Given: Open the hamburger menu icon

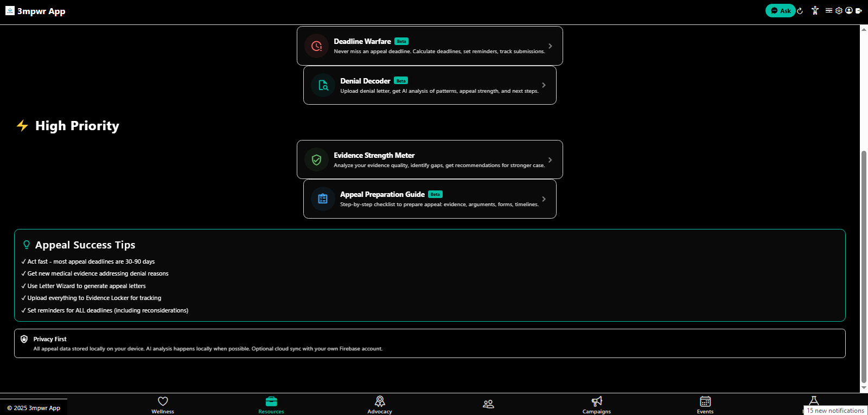Looking at the screenshot, I should click(829, 10).
